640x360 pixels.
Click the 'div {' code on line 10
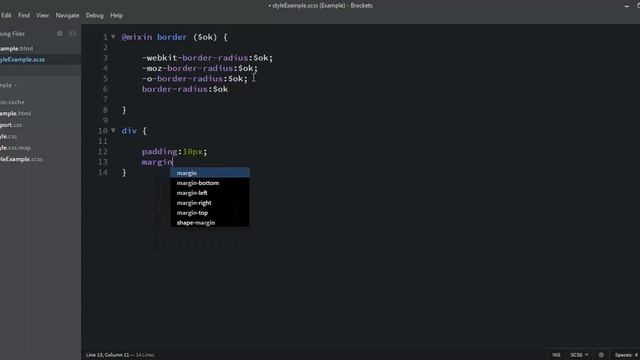(x=134, y=131)
